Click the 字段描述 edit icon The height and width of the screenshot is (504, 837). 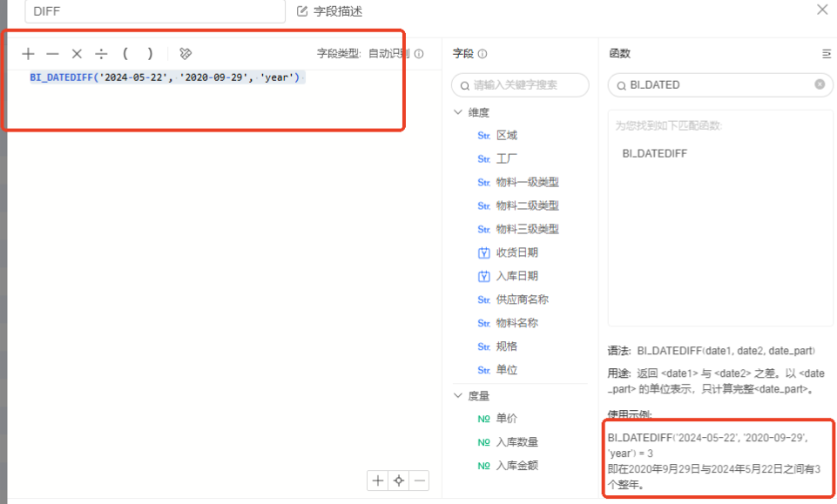302,11
